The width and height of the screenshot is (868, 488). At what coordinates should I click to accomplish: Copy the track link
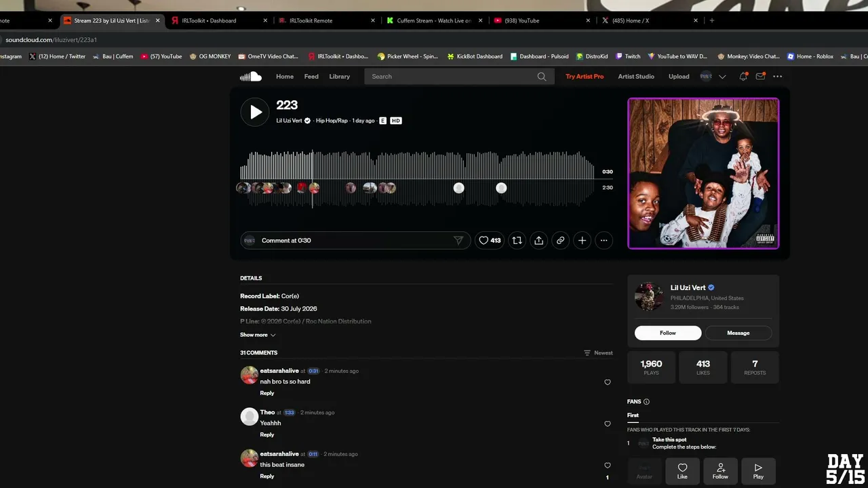pos(560,240)
